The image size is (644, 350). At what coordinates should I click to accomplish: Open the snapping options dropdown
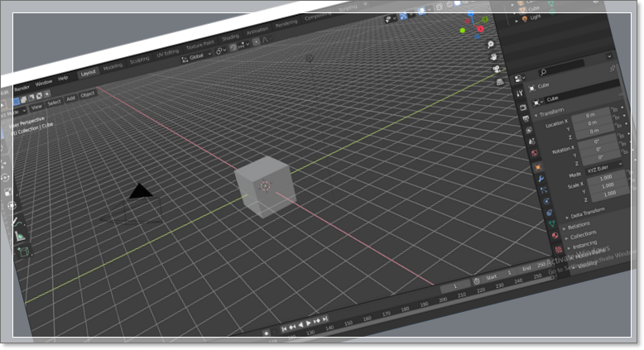point(243,46)
